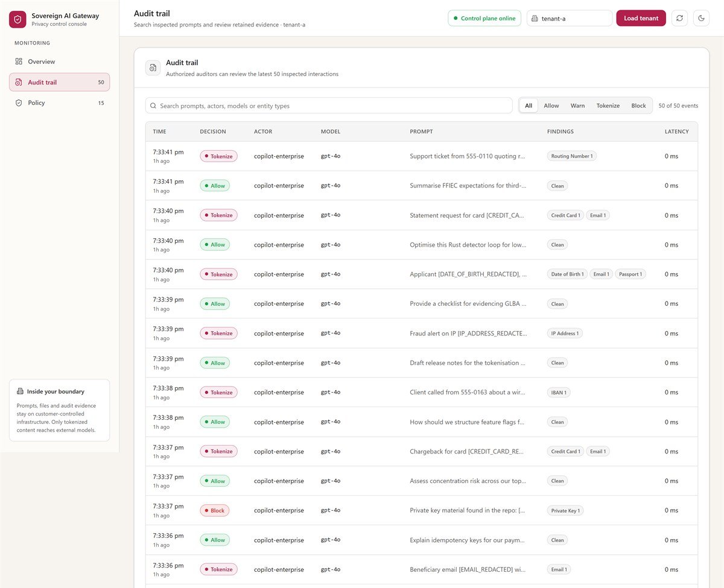Viewport: 724px width, 588px height.
Task: Click the Block decision badge
Action: 214,510
